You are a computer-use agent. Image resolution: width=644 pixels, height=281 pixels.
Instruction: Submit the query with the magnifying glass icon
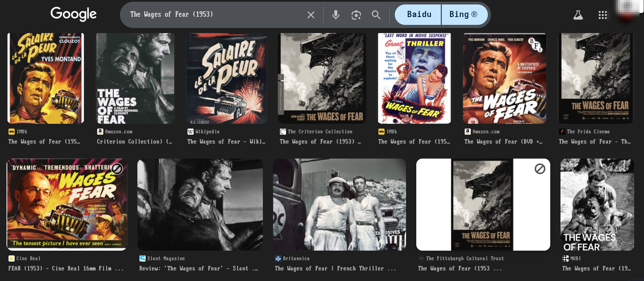click(376, 15)
